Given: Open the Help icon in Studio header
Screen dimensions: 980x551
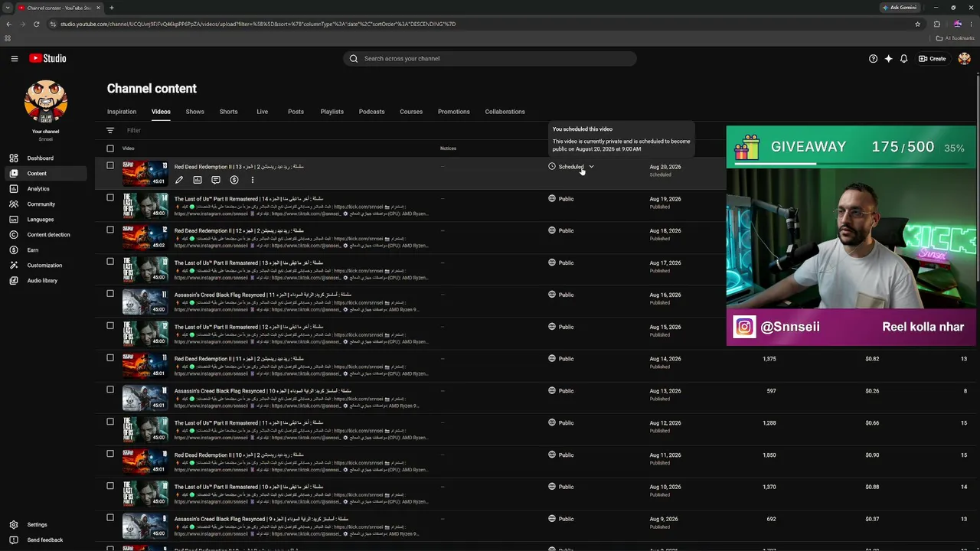Looking at the screenshot, I should pos(873,58).
